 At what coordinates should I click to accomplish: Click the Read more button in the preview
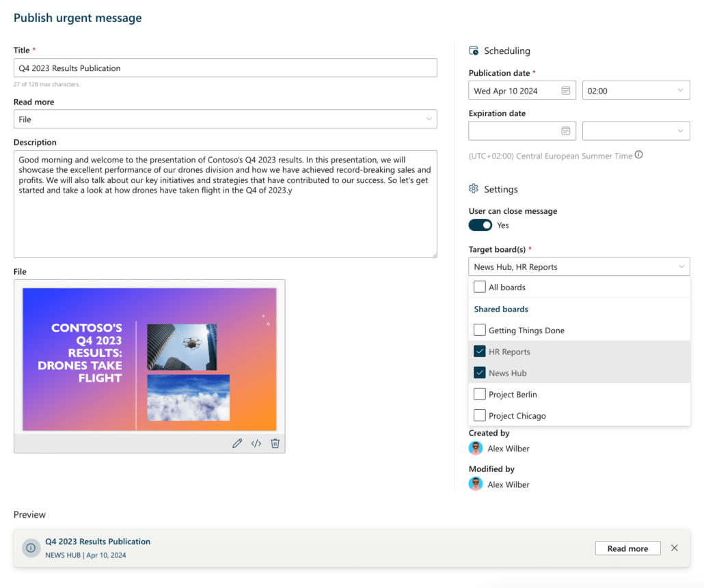click(x=627, y=548)
